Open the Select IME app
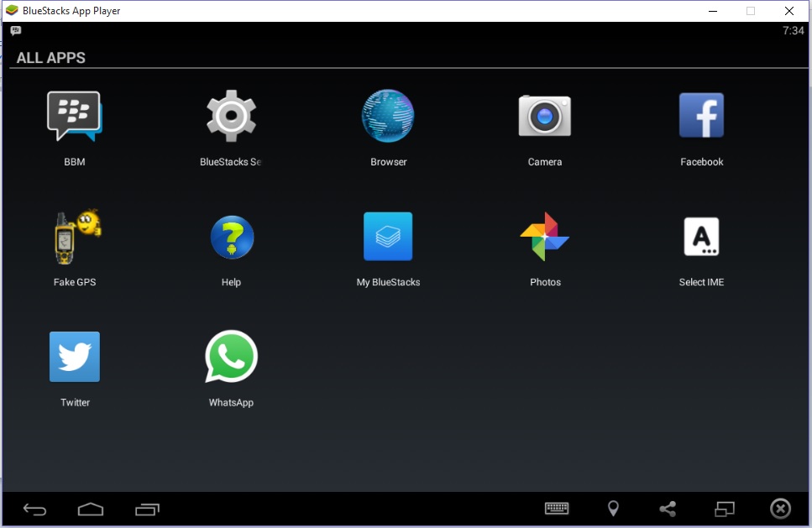This screenshot has height=528, width=812. [701, 237]
